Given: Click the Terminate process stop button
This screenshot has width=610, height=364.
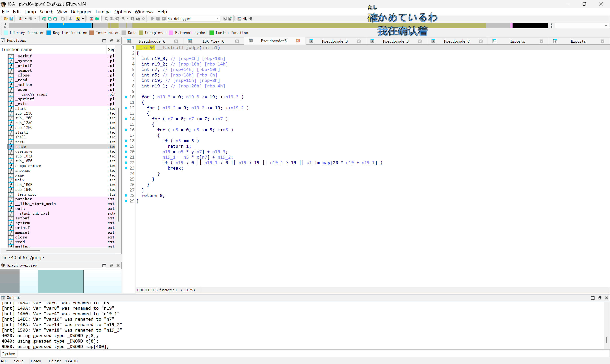Looking at the screenshot, I should click(x=164, y=19).
